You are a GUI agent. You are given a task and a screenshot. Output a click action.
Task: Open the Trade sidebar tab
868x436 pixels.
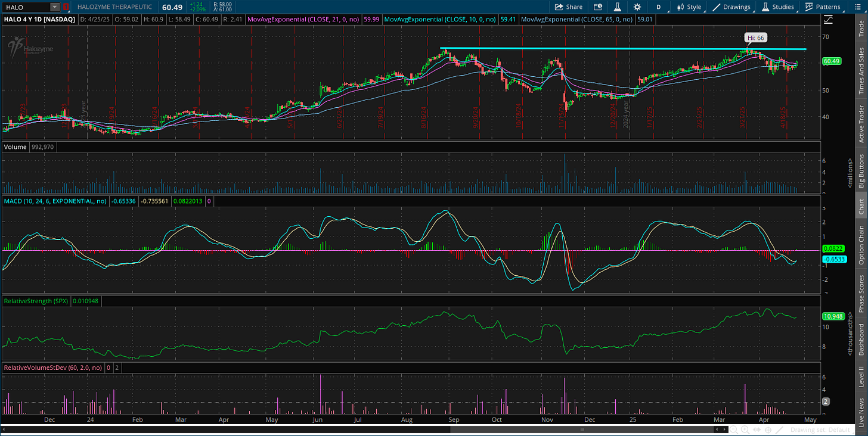(x=861, y=30)
